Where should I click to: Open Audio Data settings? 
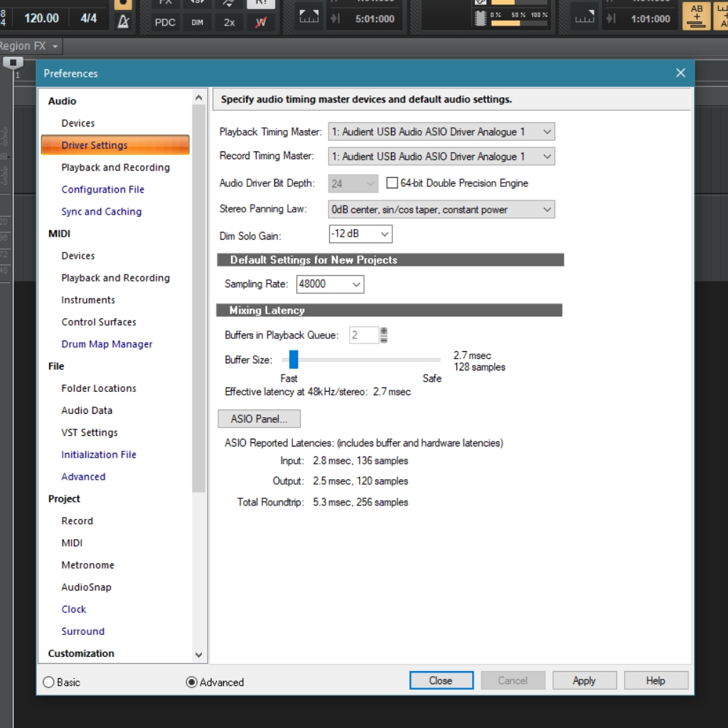[x=87, y=410]
